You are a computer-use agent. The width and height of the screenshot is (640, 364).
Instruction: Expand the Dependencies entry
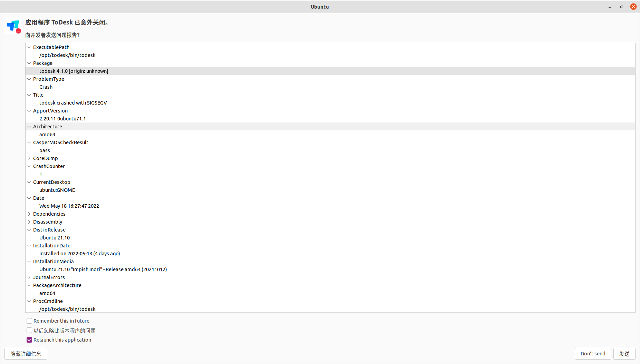[29, 214]
